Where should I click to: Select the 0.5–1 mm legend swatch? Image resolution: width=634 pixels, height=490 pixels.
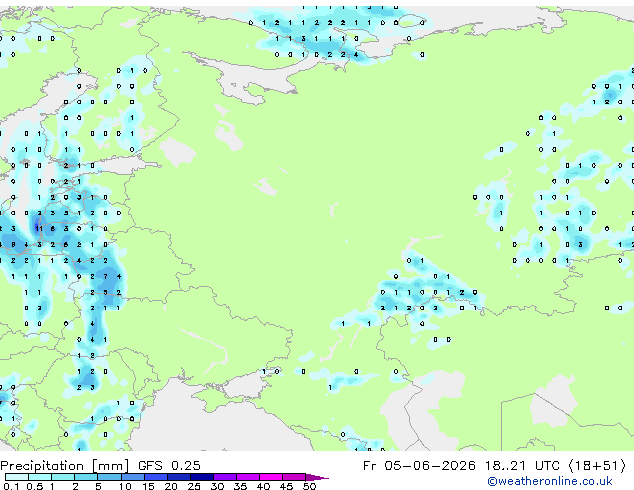(x=40, y=477)
